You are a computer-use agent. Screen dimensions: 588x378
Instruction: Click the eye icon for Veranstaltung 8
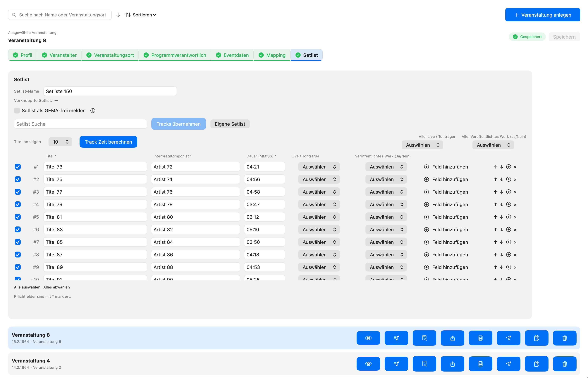click(x=368, y=338)
